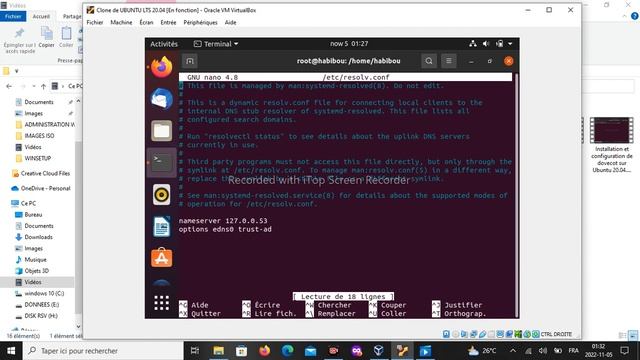Screen dimensions: 640x360
Task: Go up one folder in File Explorer
Action: [x=43, y=86]
